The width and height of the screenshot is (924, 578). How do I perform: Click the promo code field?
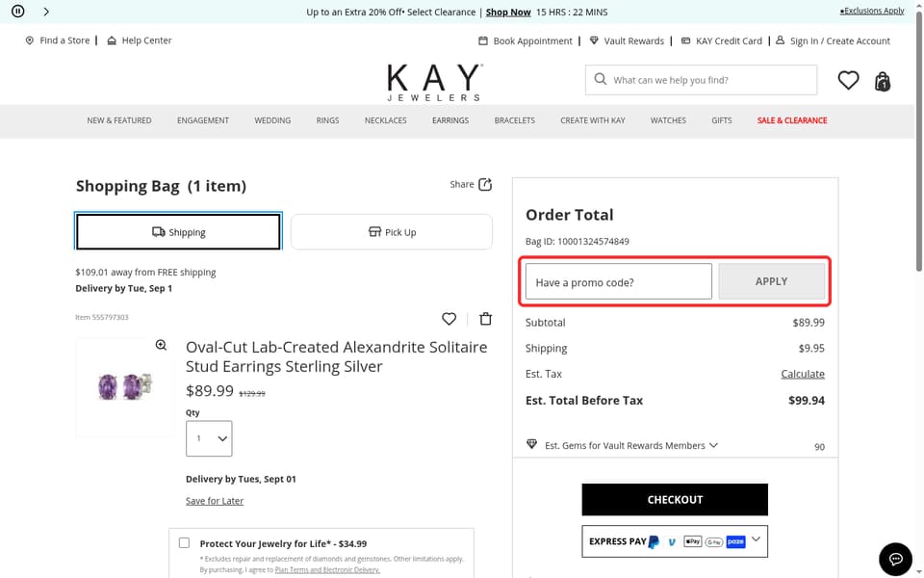tap(619, 281)
